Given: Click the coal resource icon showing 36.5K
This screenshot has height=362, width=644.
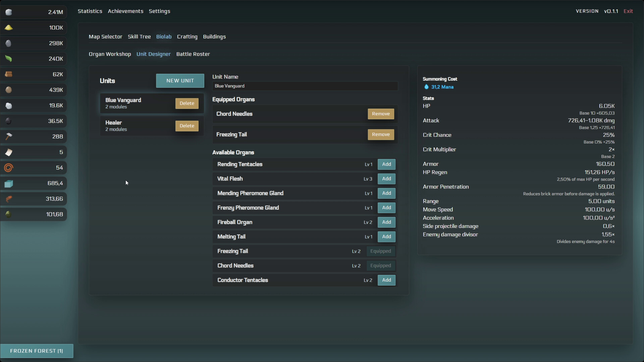Looking at the screenshot, I should (x=9, y=121).
